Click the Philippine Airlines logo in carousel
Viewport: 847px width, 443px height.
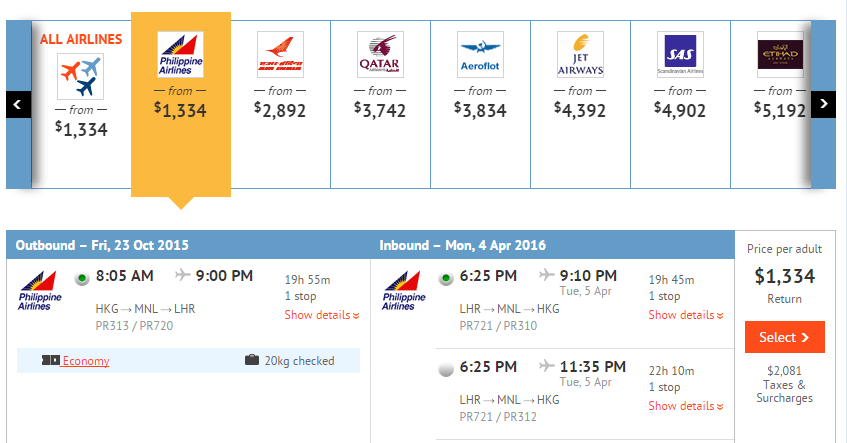[181, 54]
